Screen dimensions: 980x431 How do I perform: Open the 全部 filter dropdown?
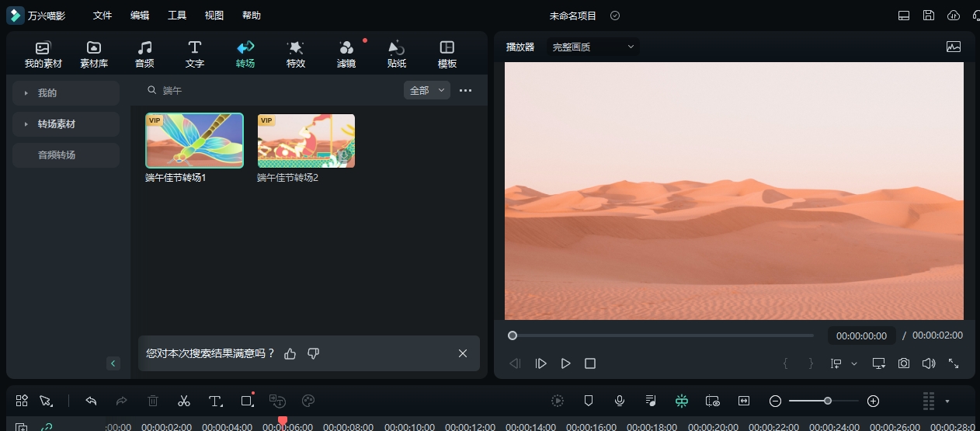click(426, 91)
